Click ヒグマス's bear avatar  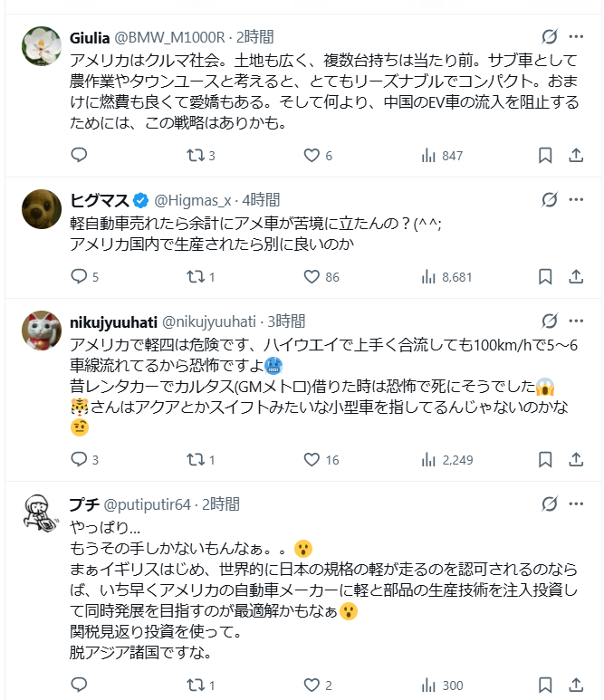(x=41, y=207)
